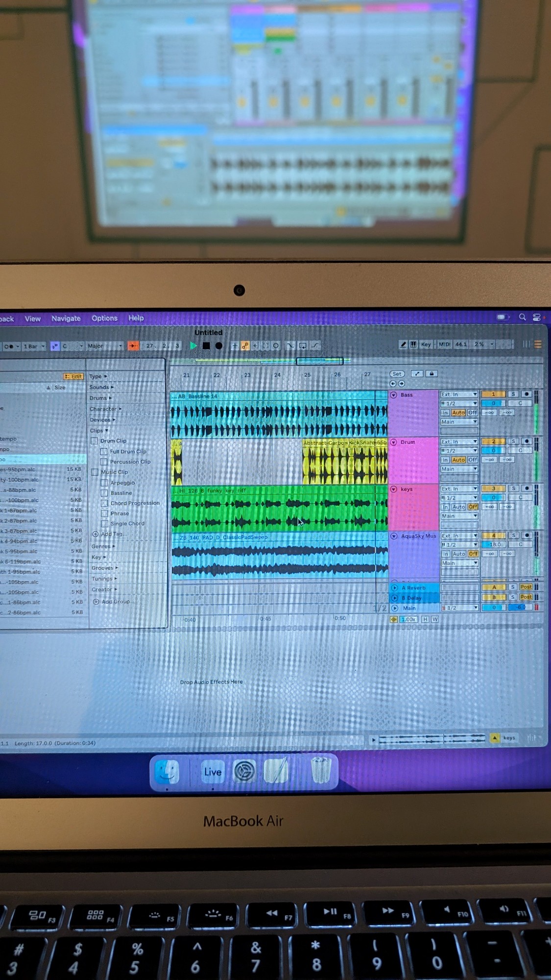
Task: Arm the Bass track record button
Action: point(527,394)
